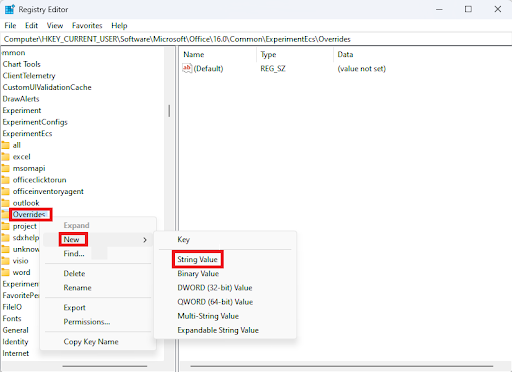The image size is (512, 372).
Task: Click the '(value not set)' data cell
Action: pos(362,69)
